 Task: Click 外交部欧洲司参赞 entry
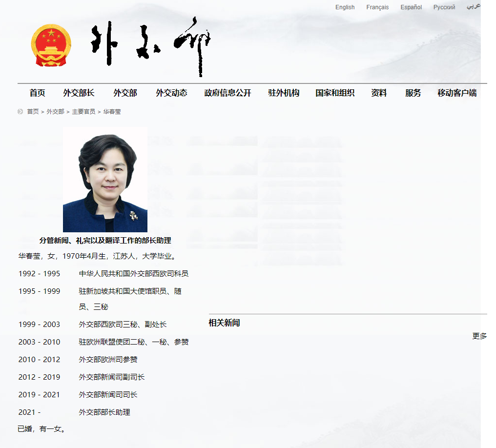click(x=108, y=360)
